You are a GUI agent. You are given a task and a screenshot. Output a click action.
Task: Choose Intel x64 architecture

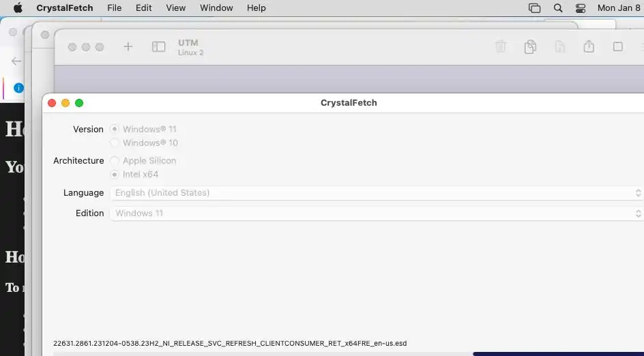pos(115,175)
